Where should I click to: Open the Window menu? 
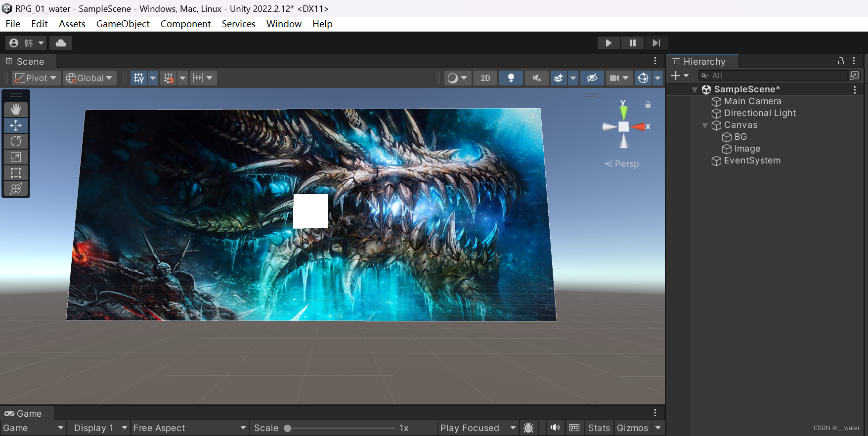[284, 24]
